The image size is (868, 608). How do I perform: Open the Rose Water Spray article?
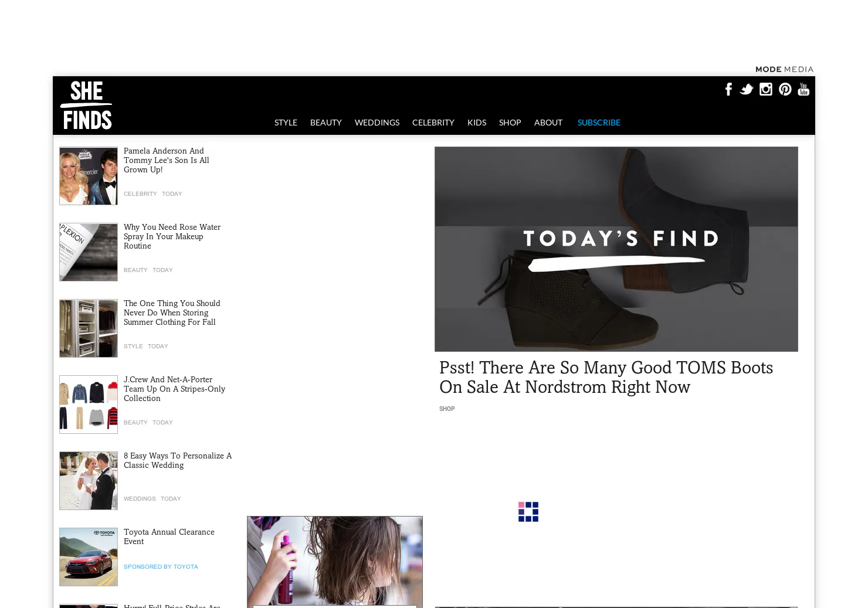(172, 236)
